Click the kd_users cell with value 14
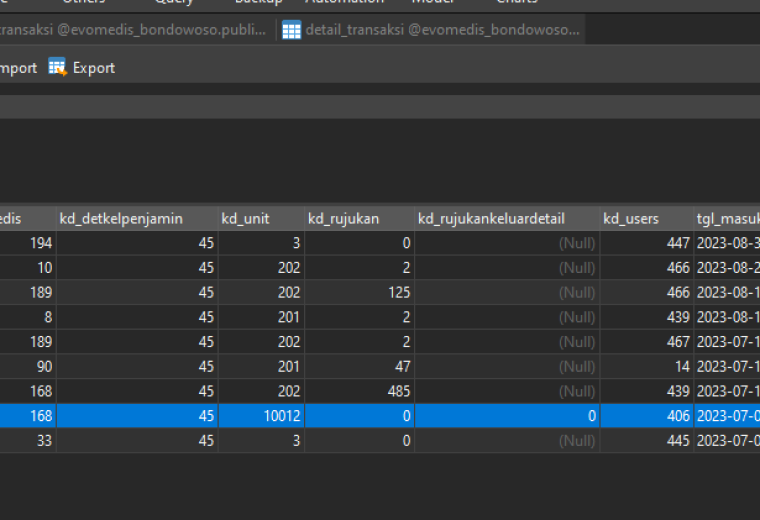 647,366
